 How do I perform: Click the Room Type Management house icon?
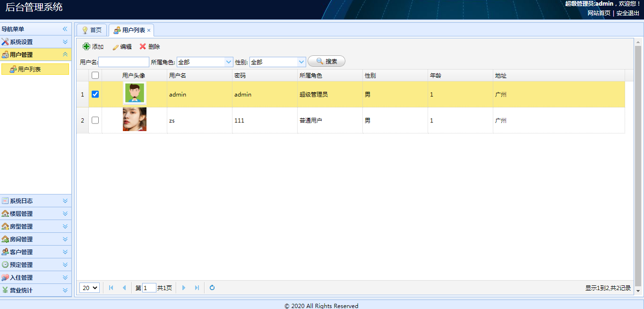tap(5, 226)
